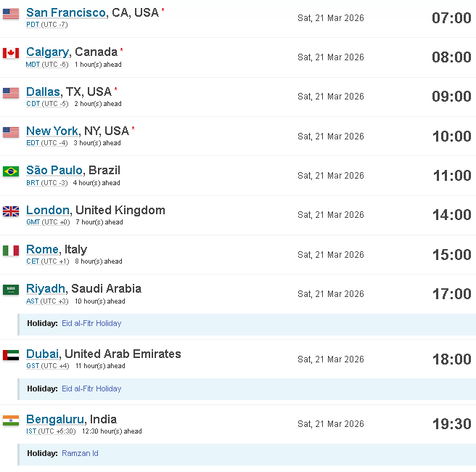Open the Calgary city link
This screenshot has width=476, height=472.
(x=47, y=52)
